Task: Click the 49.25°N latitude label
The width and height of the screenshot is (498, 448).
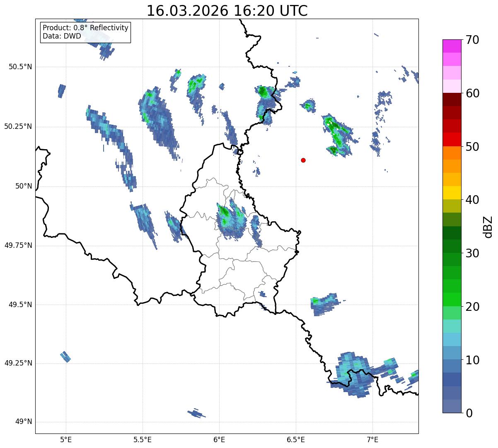Action: click(x=18, y=363)
